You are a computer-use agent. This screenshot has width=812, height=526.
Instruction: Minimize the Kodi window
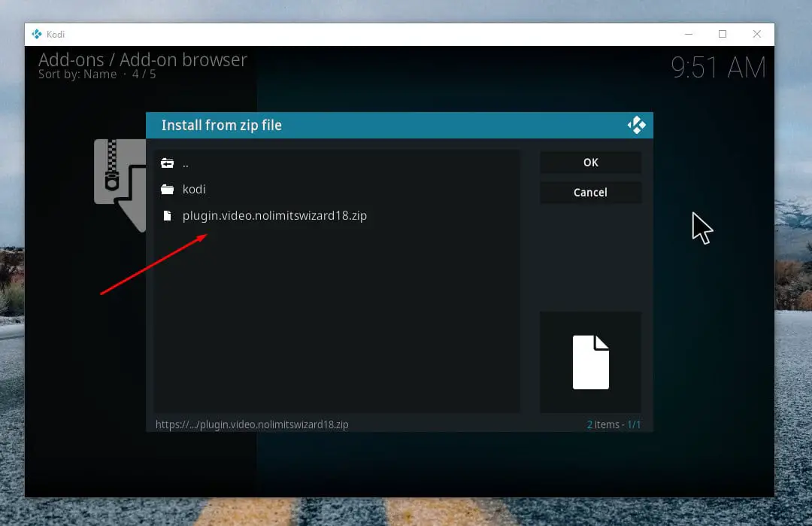coord(689,34)
